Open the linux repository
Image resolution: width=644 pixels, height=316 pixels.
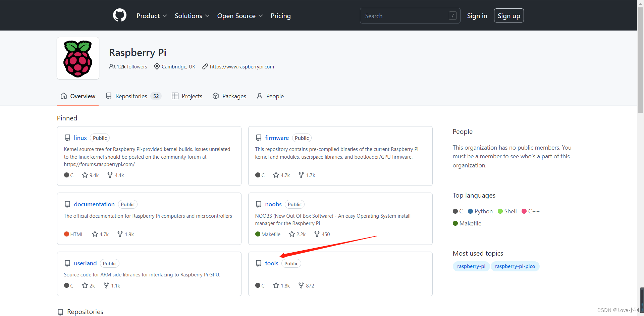(80, 138)
